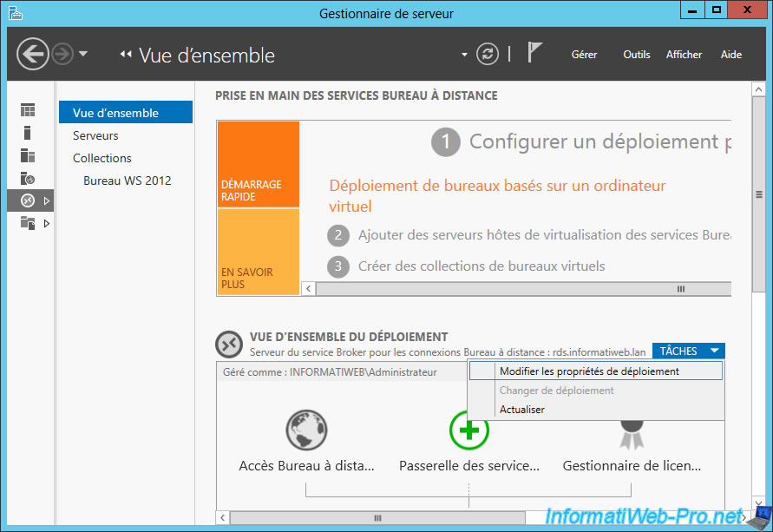Open Créer des collections de bureaux virtuels
This screenshot has height=532, width=773.
(x=481, y=266)
